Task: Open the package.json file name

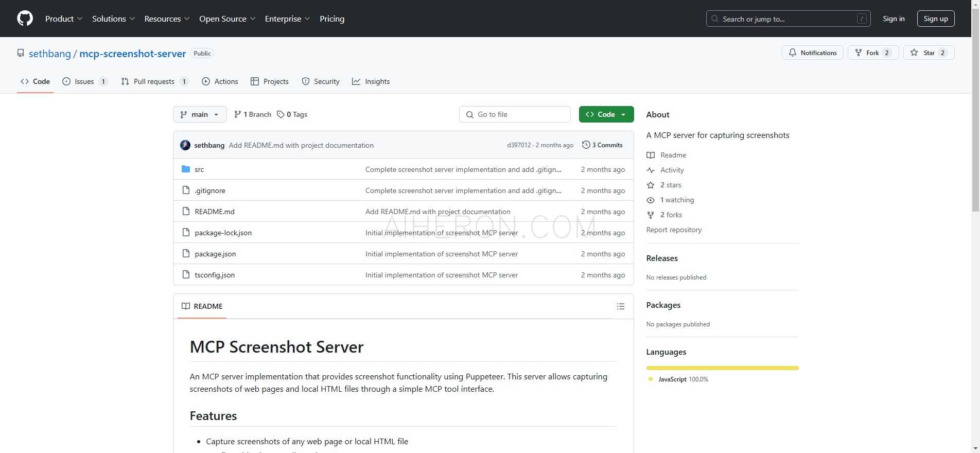Action: coord(215,254)
